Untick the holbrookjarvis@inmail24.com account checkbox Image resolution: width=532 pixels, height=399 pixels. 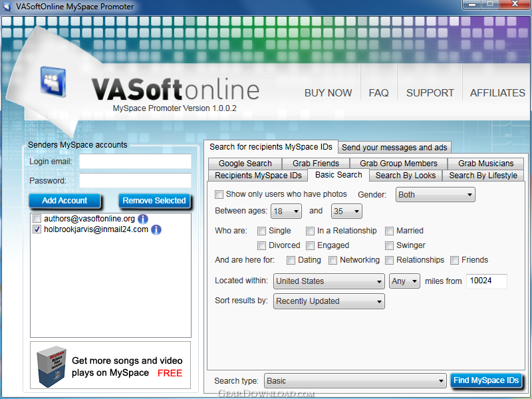click(x=37, y=229)
